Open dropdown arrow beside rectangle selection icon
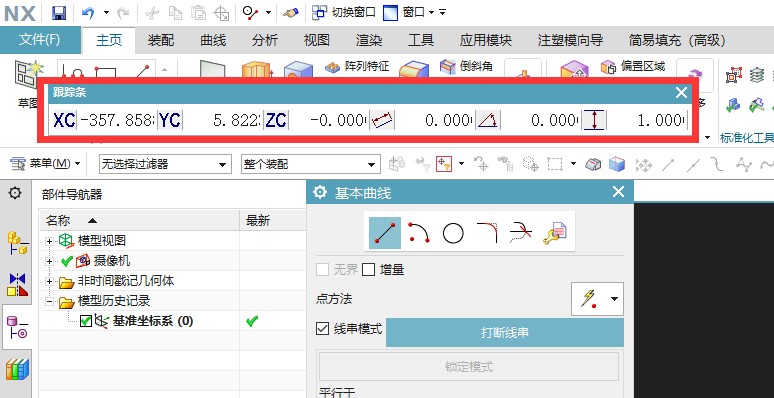Image resolution: width=774 pixels, height=398 pixels. click(573, 163)
